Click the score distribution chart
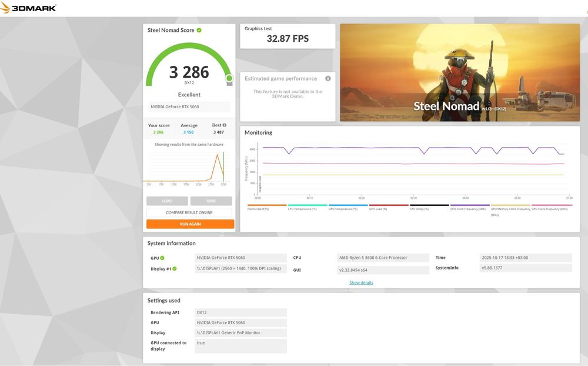The width and height of the screenshot is (588, 366). point(188,168)
